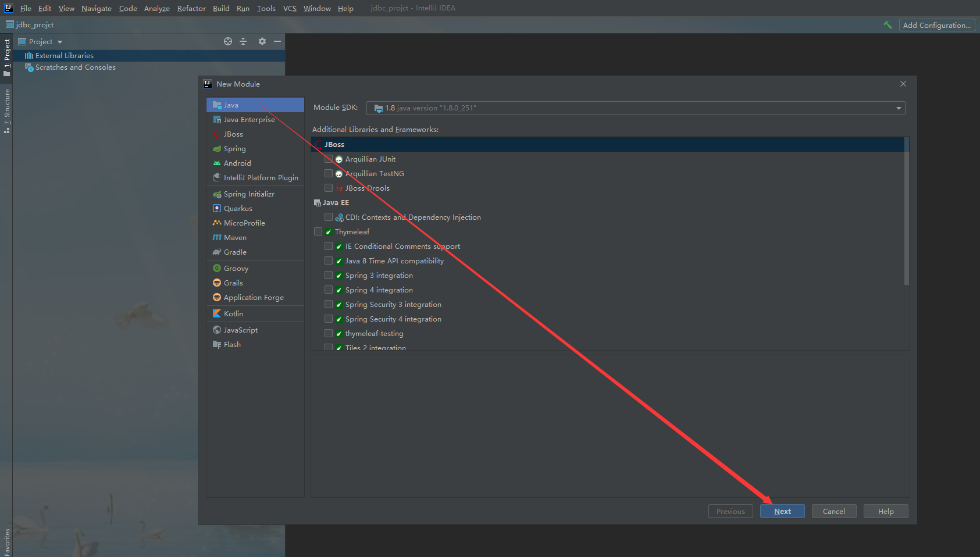Open the Tools menu

point(266,8)
